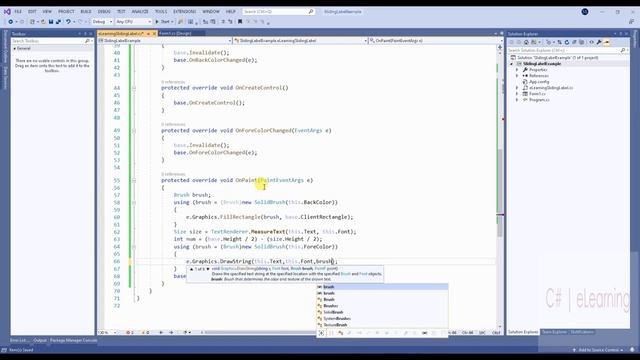Screen dimensions: 640x360
Task: Click Solution Explorer Home icon
Action: pyautogui.click(x=527, y=42)
